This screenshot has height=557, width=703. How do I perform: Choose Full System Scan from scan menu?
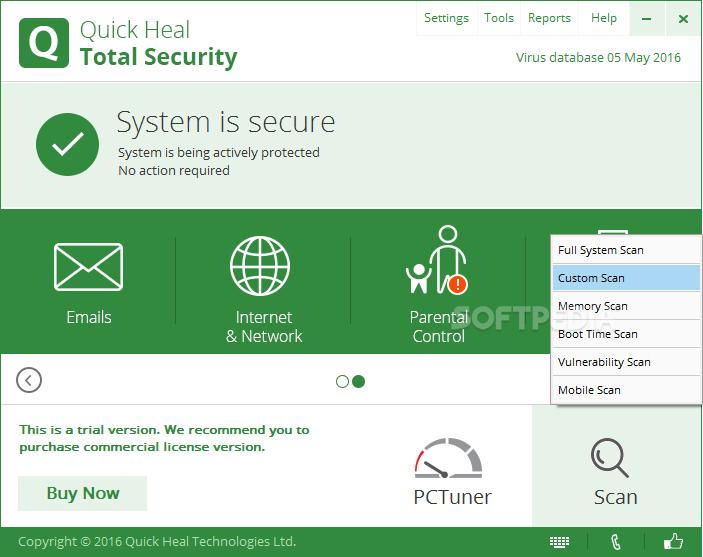pyautogui.click(x=626, y=250)
